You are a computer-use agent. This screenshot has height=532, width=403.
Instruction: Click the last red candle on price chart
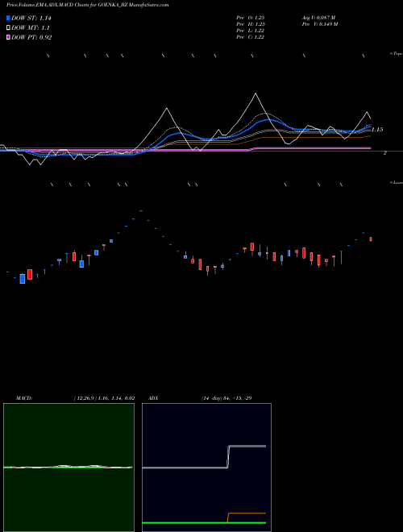tap(371, 239)
